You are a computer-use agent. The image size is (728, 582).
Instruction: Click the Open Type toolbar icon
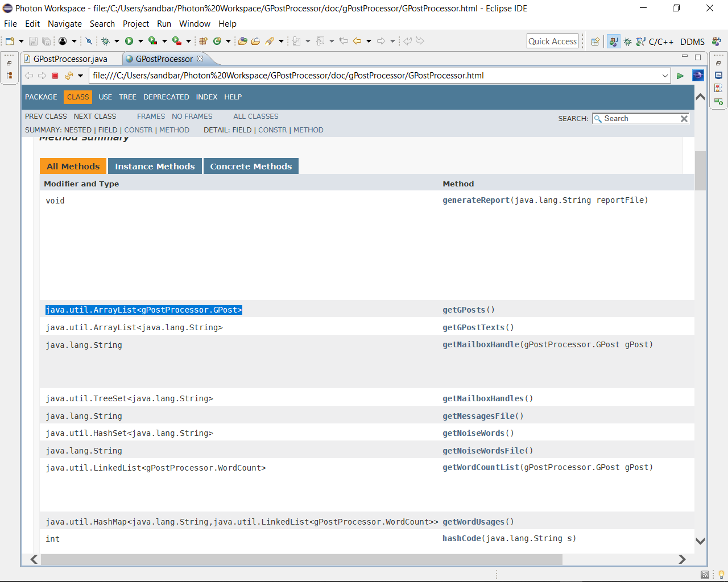pos(243,41)
